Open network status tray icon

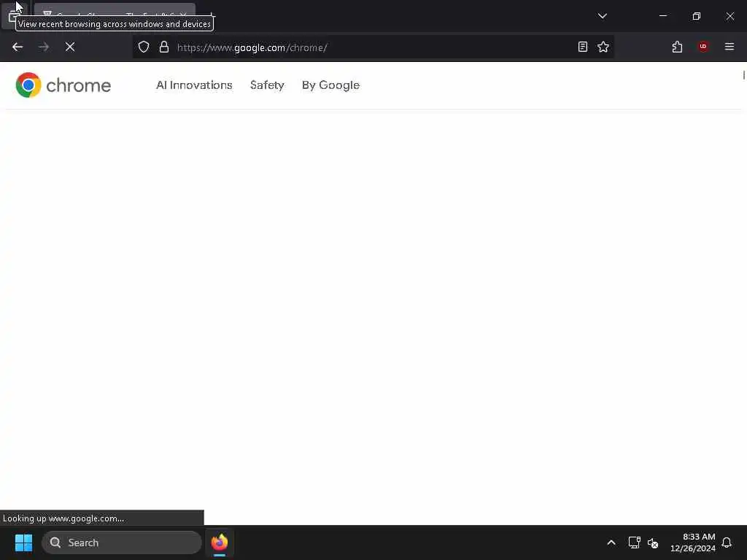point(634,542)
